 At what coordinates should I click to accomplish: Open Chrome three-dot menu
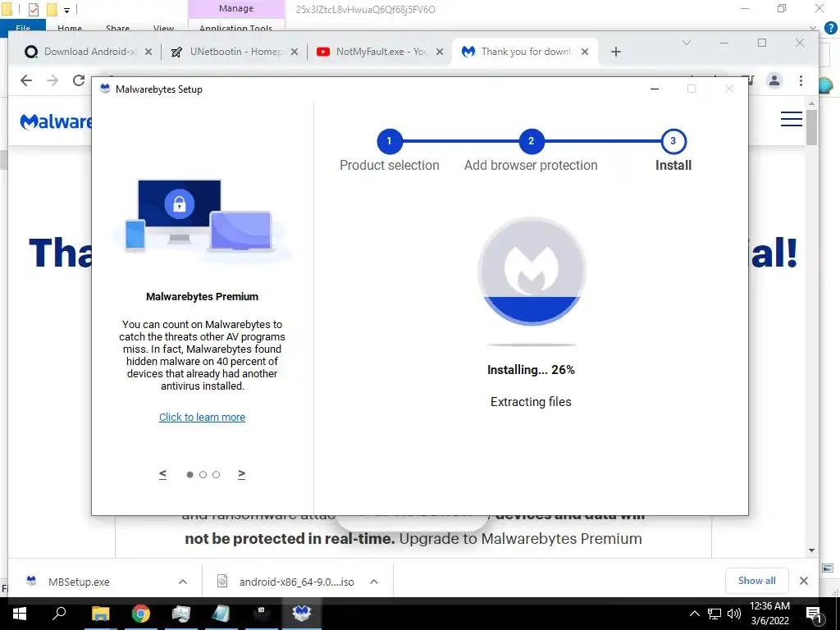point(801,80)
